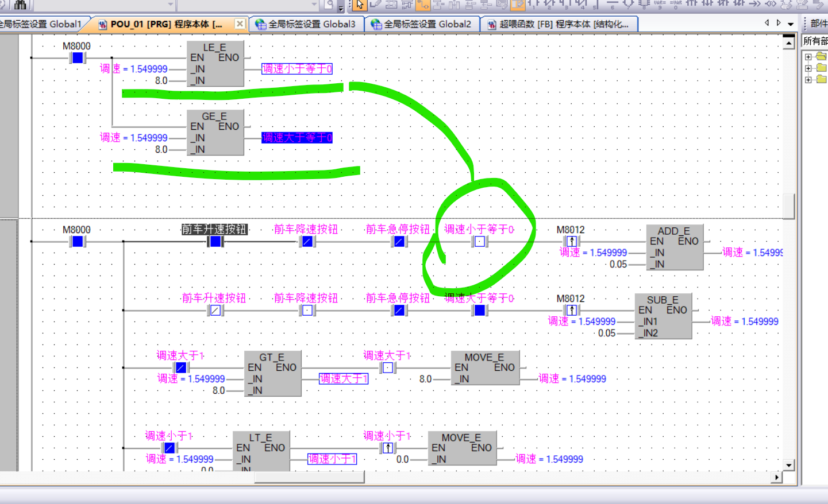Click the highlighted 调速大于等于0 output label
Viewport: 828px width, 504px height.
coord(296,138)
